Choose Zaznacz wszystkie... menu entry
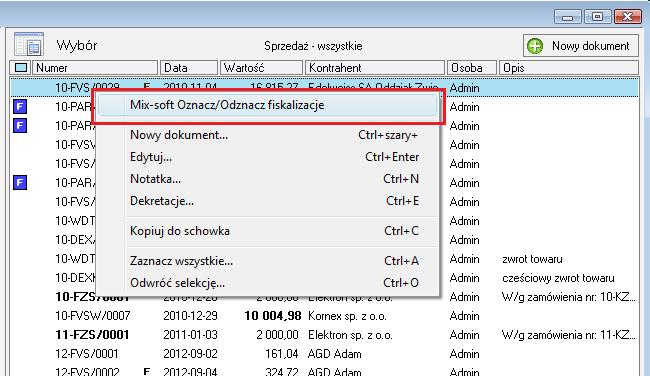The height and width of the screenshot is (376, 650). [x=267, y=261]
